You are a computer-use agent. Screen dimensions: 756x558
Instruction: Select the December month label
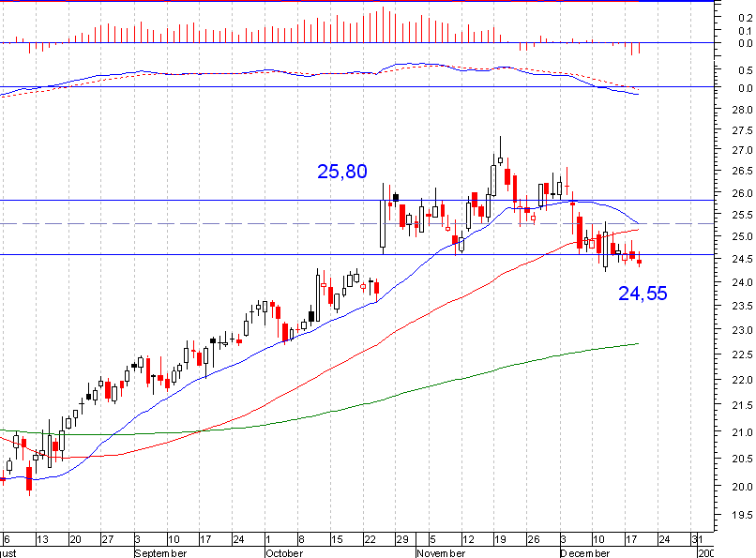point(585,553)
